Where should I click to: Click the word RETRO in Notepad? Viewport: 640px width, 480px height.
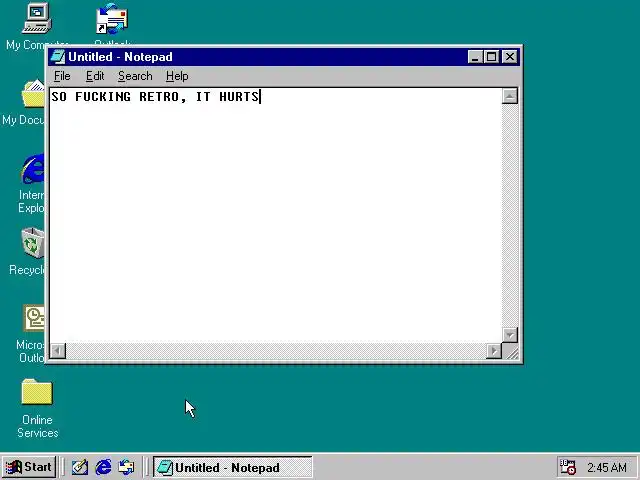pos(159,97)
